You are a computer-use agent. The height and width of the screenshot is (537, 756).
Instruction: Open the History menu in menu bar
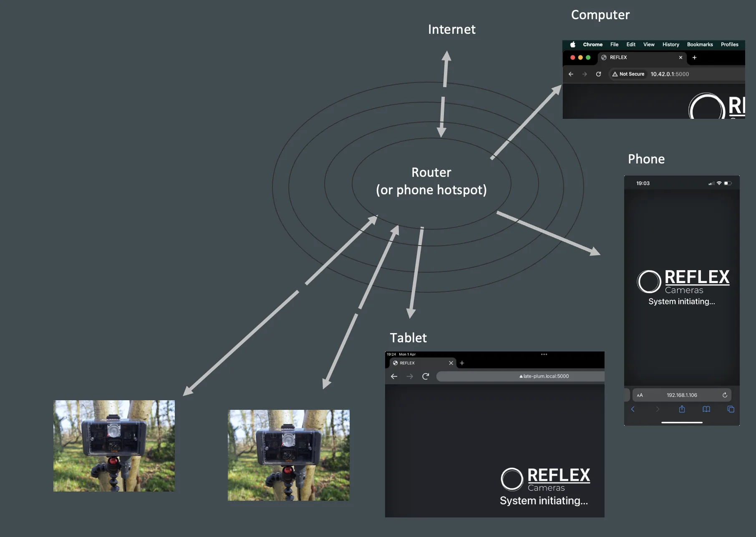pyautogui.click(x=670, y=45)
